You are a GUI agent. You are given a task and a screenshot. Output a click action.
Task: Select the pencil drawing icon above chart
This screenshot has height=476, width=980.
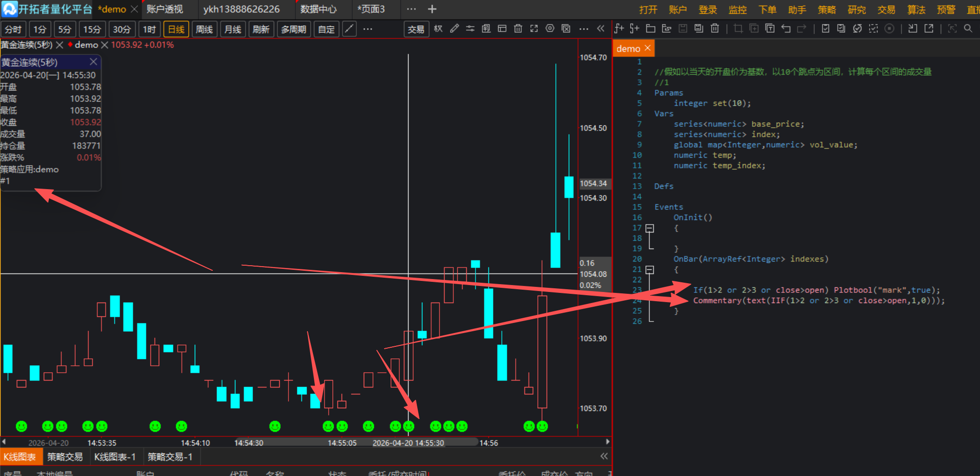(454, 29)
